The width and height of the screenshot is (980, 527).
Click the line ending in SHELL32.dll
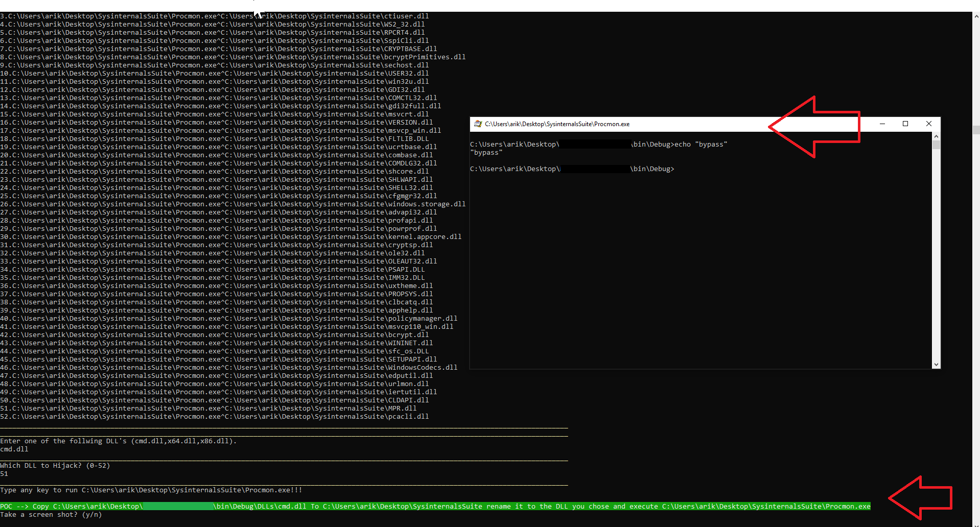[x=217, y=188]
